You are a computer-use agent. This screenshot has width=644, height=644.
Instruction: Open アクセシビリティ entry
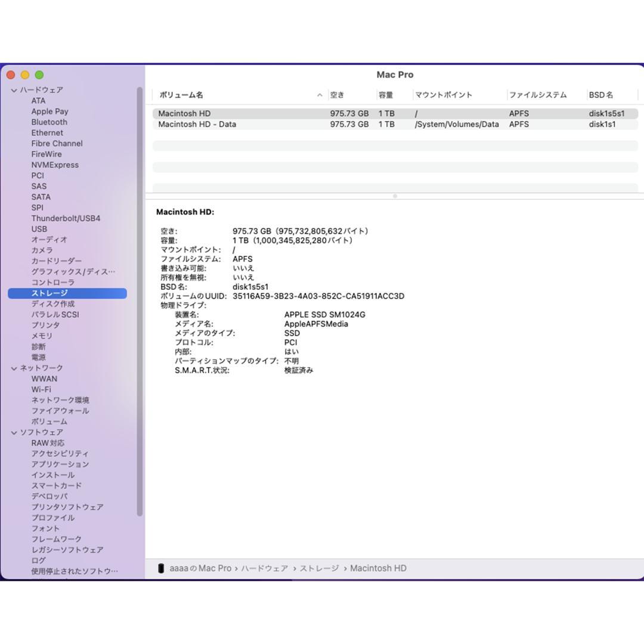click(60, 453)
